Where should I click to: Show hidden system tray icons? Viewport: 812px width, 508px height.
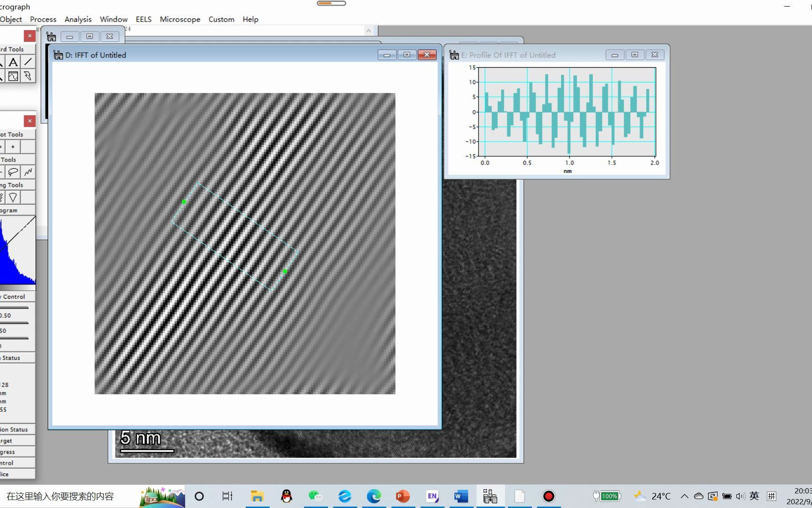(x=684, y=496)
